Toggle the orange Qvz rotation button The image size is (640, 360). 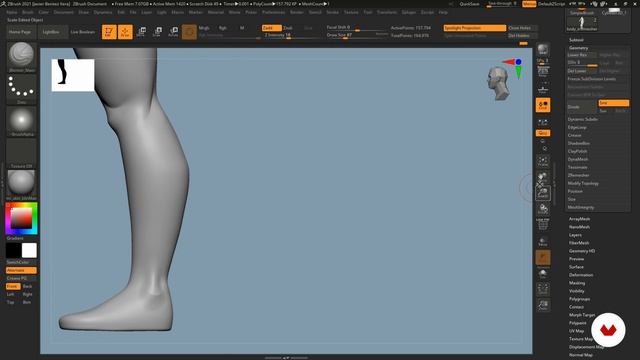(543, 133)
